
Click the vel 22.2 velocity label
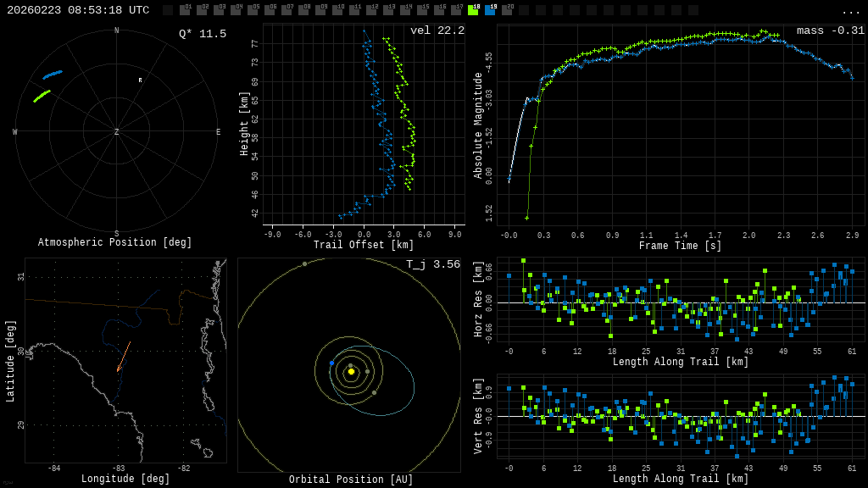click(x=437, y=30)
